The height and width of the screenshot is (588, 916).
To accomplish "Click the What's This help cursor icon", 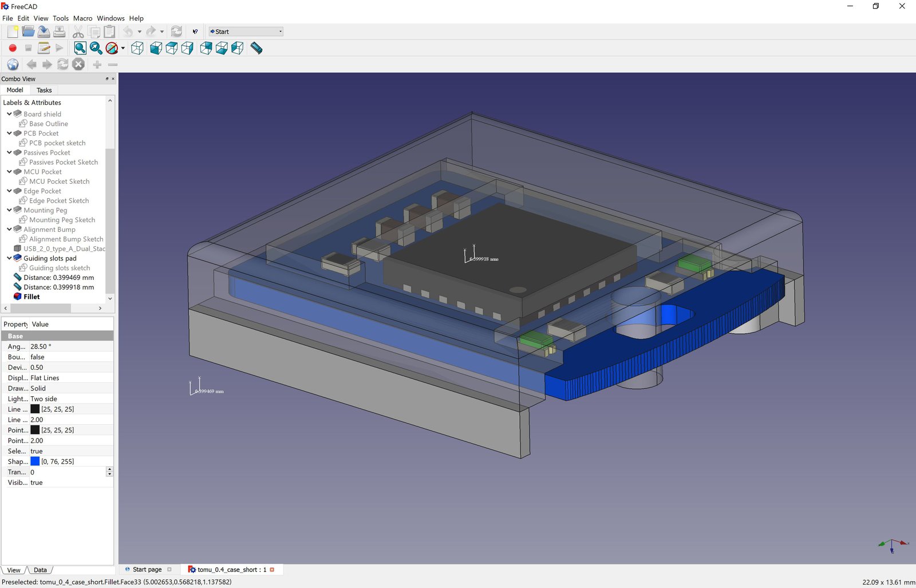I will click(195, 32).
